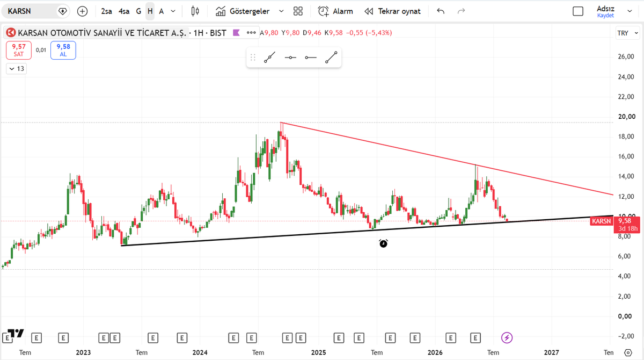Screen dimensions: 644x360
Task: Expand the 13 indicators legend chevron
Action: [16, 69]
